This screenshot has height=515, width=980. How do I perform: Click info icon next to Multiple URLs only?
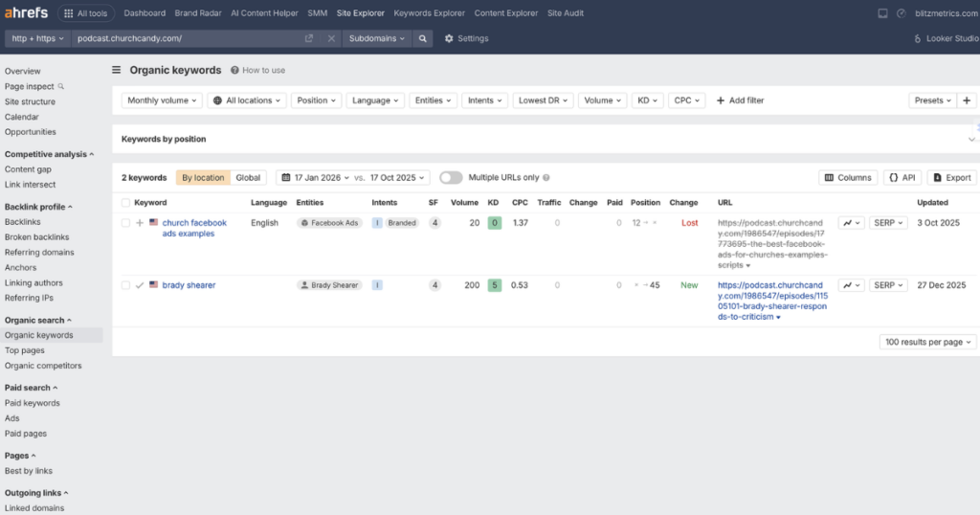546,177
